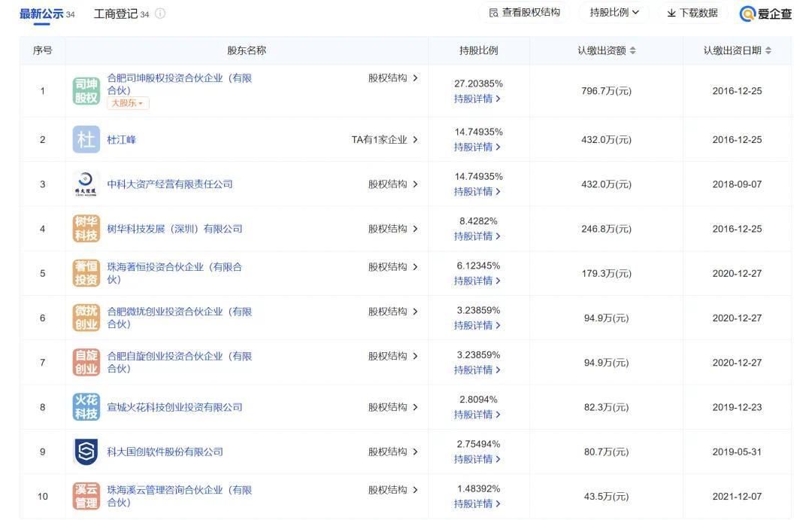
Task: Click the 爱企查 logo
Action: click(x=765, y=14)
